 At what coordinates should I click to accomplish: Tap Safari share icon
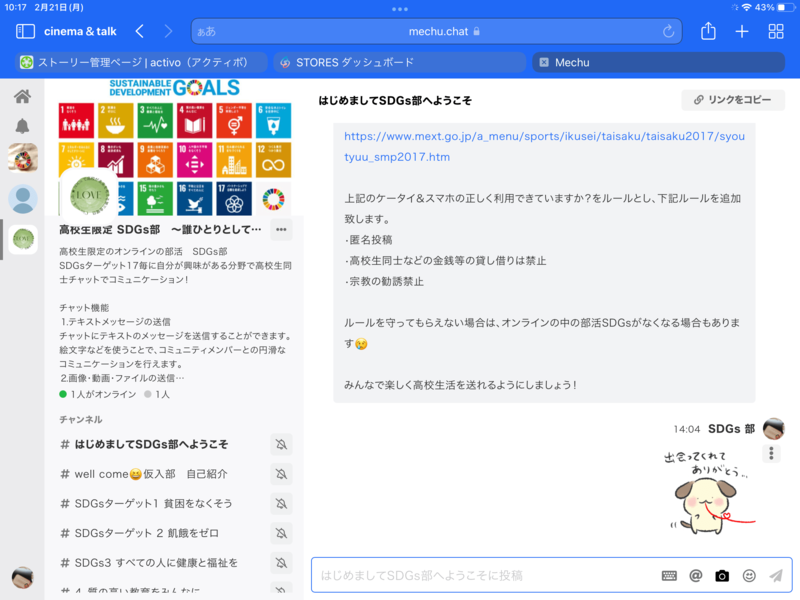pyautogui.click(x=708, y=31)
